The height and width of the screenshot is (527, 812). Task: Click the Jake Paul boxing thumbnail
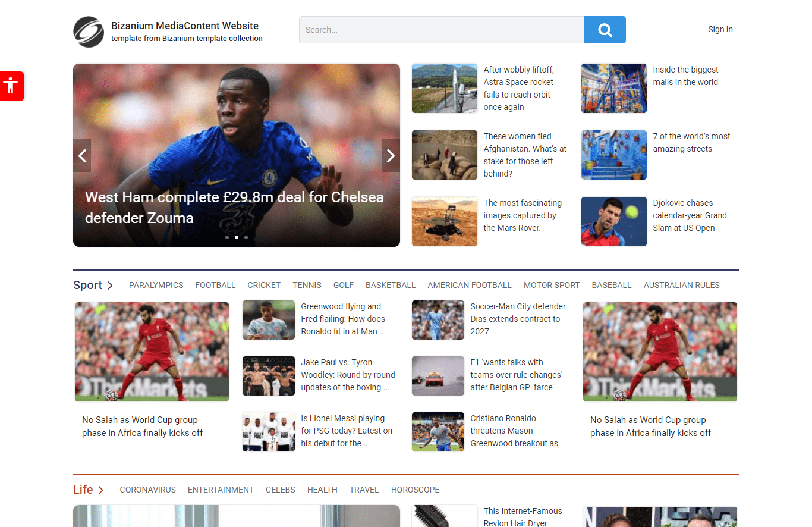[269, 376]
